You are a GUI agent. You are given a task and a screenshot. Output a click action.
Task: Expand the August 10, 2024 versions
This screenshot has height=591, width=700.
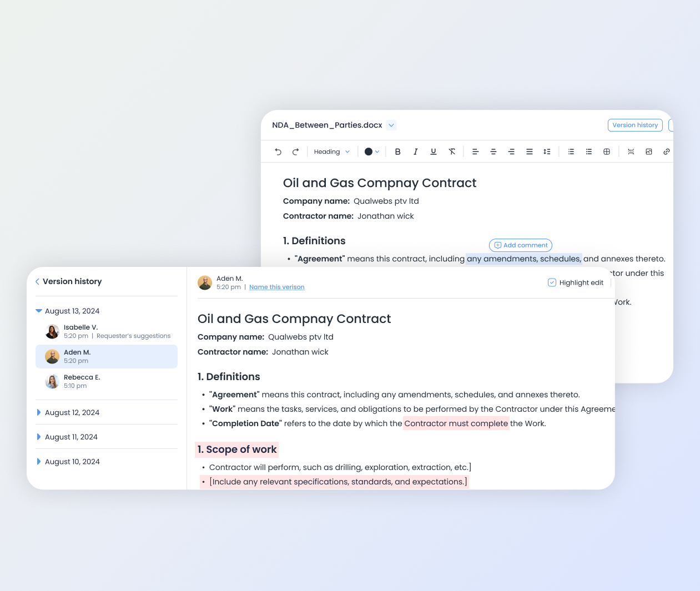click(x=39, y=462)
